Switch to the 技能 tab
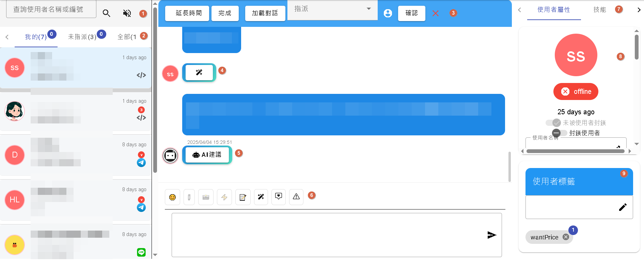The height and width of the screenshot is (268, 644). coord(599,10)
